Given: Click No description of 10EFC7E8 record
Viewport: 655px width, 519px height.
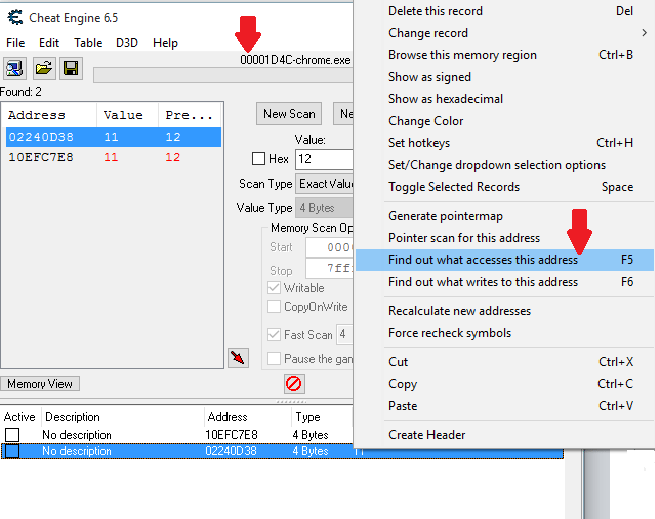Looking at the screenshot, I should click(77, 435).
